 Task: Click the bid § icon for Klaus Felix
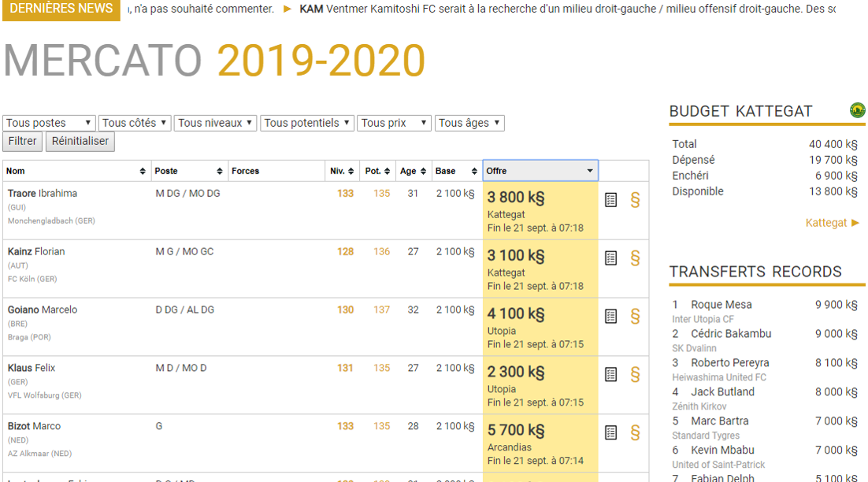635,375
